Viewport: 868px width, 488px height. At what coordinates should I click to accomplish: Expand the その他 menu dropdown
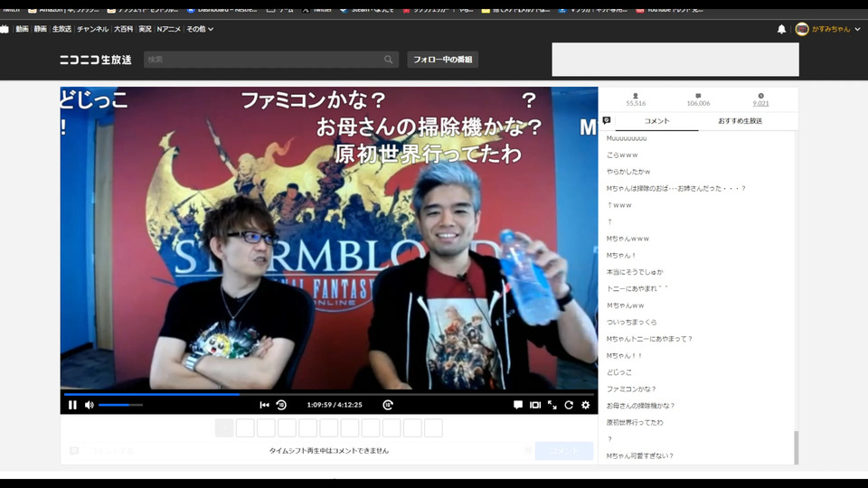pyautogui.click(x=200, y=29)
